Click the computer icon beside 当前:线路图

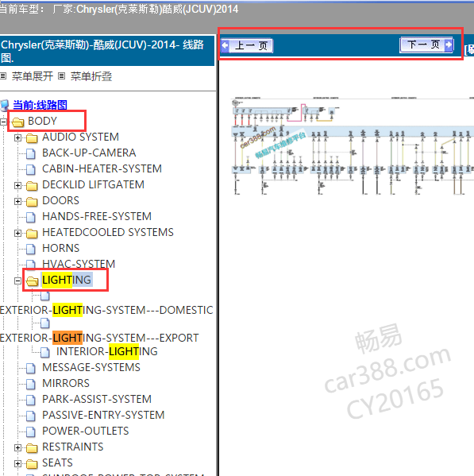5,106
